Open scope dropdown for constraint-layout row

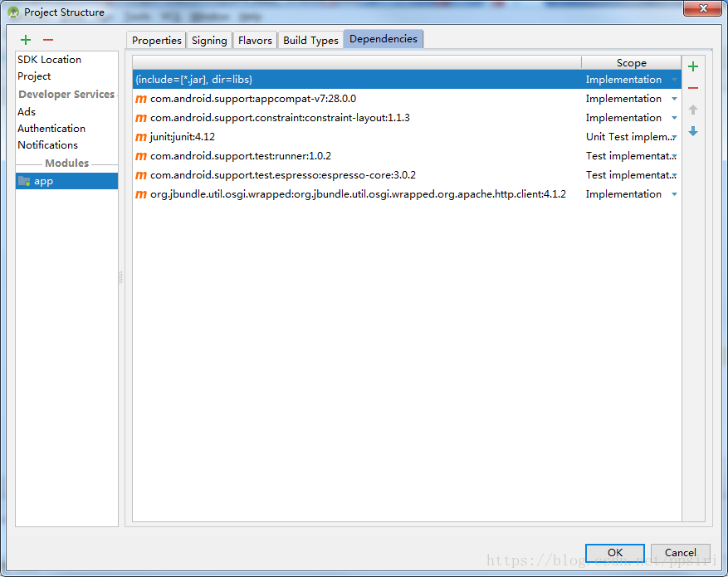click(x=674, y=118)
